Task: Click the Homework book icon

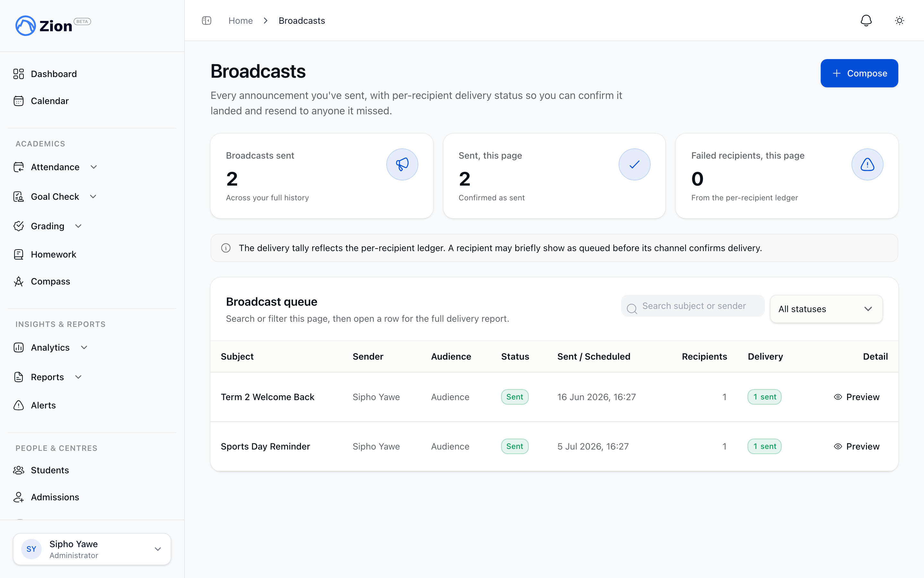Action: pos(18,254)
